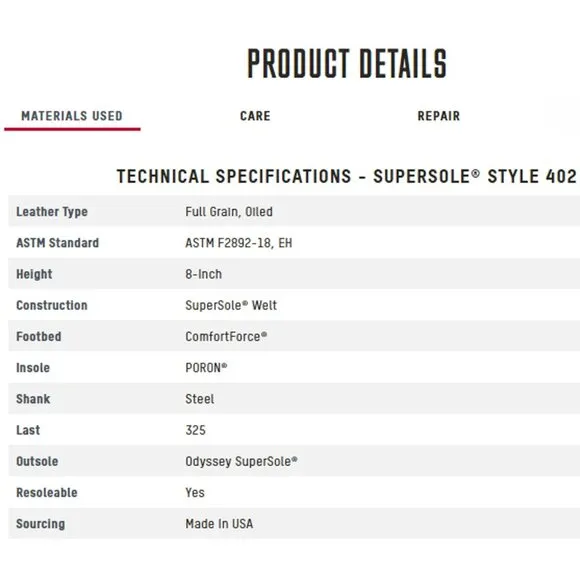Click the red underline below Materials Used
Screen dimensions: 580x580
pos(72,129)
